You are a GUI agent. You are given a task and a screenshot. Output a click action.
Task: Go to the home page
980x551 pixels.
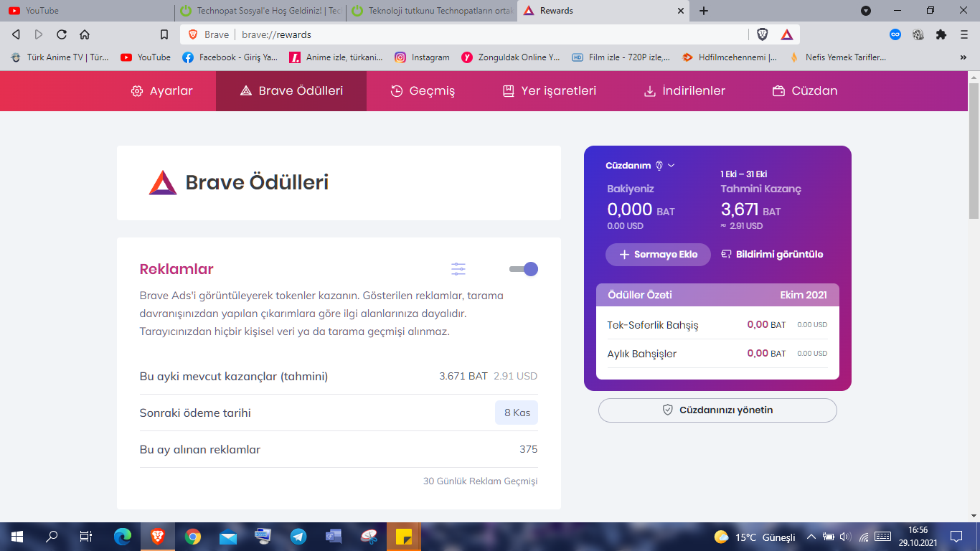[x=85, y=34]
